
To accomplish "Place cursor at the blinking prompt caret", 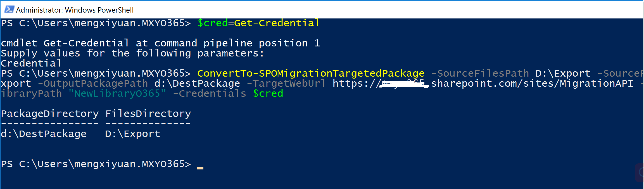I will click(x=200, y=168).
